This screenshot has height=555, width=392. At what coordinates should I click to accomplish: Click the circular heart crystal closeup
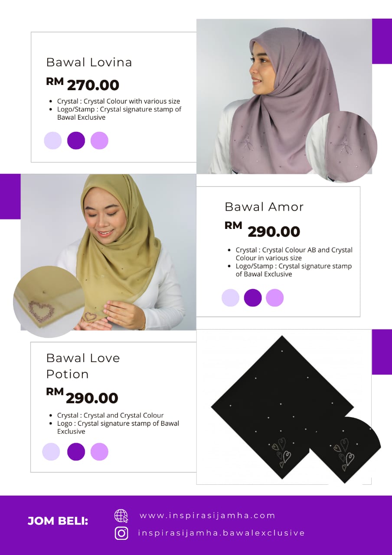[x=49, y=302]
